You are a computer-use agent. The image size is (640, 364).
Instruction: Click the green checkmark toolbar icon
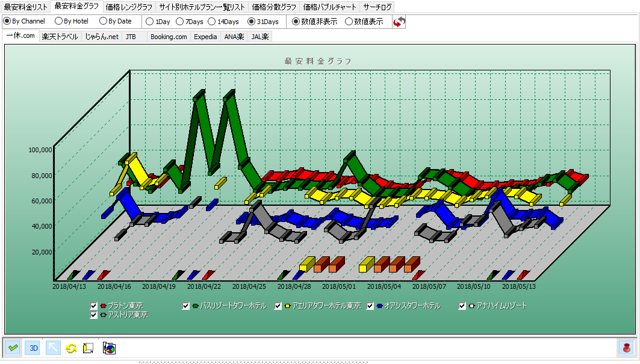click(x=13, y=348)
